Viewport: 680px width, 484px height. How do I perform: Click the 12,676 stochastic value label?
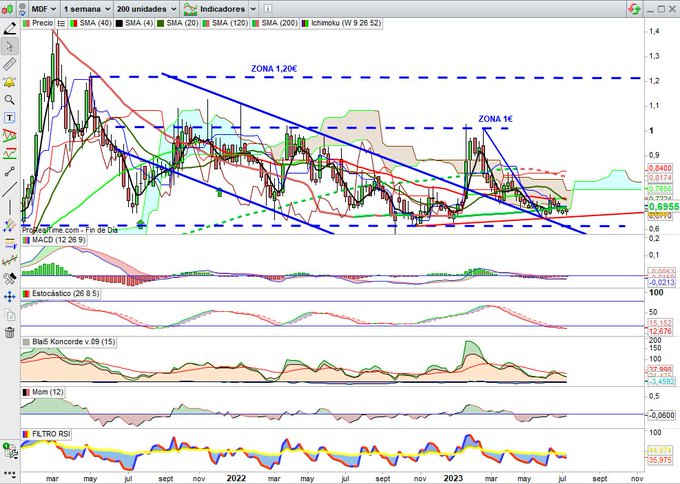point(660,331)
